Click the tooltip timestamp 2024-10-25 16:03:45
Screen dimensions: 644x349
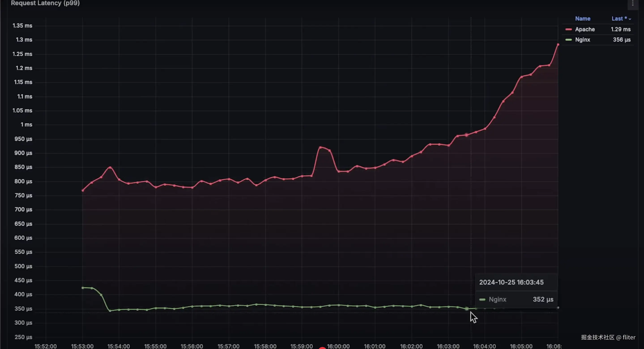tap(511, 282)
